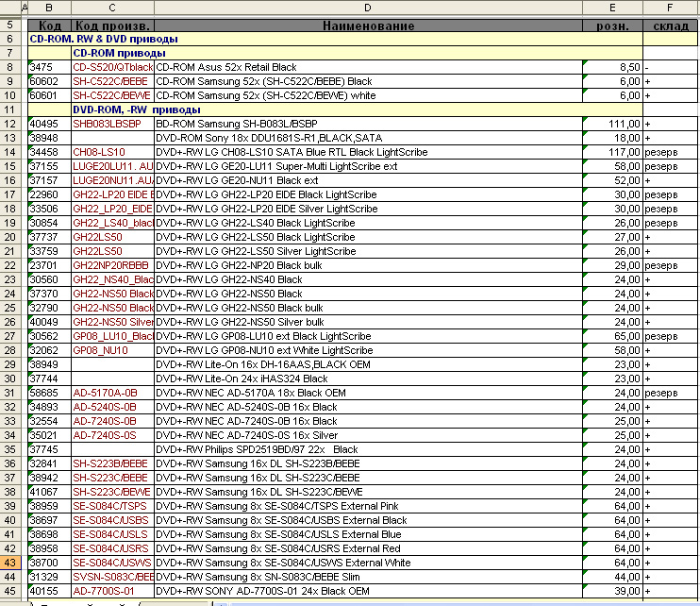Click cell with code 37744
This screenshot has width=700, height=606.
pyautogui.click(x=50, y=379)
